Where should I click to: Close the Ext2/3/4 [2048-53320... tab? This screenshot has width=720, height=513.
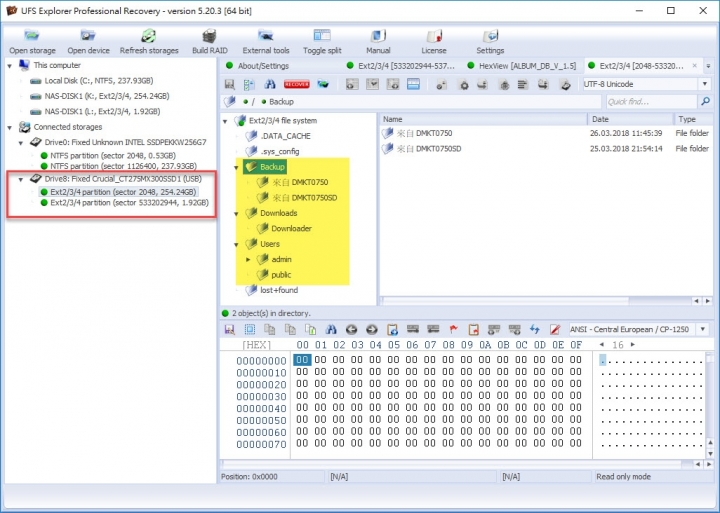(x=695, y=66)
